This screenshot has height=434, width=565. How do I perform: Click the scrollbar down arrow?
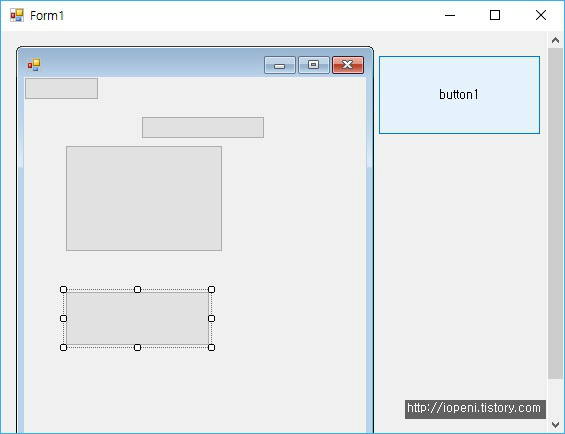[555, 425]
